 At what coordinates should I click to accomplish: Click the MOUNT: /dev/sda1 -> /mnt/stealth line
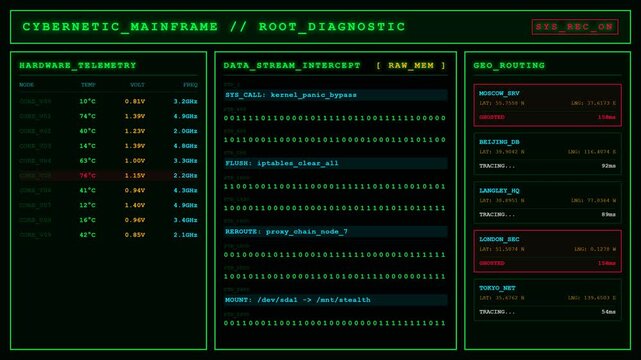(x=335, y=300)
